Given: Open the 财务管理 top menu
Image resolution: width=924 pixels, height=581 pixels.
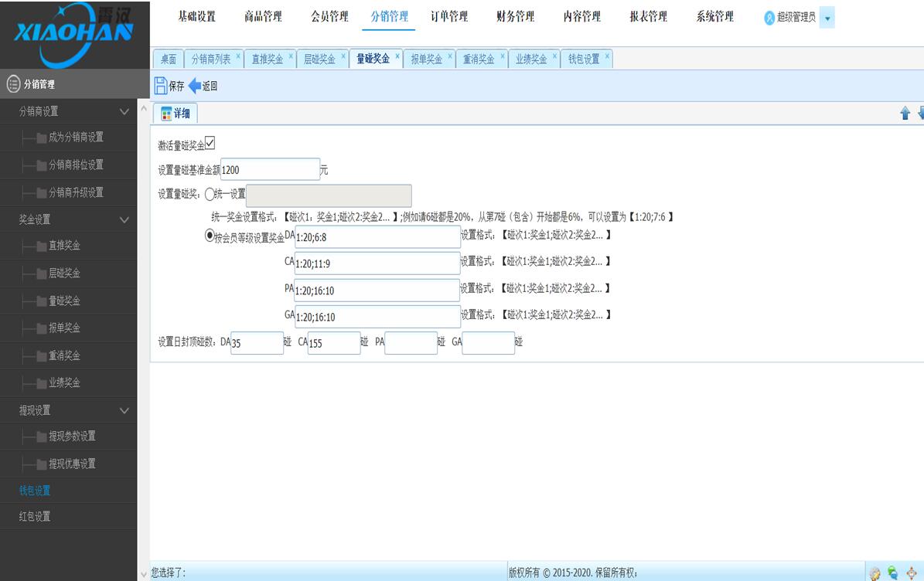Looking at the screenshot, I should click(x=516, y=16).
